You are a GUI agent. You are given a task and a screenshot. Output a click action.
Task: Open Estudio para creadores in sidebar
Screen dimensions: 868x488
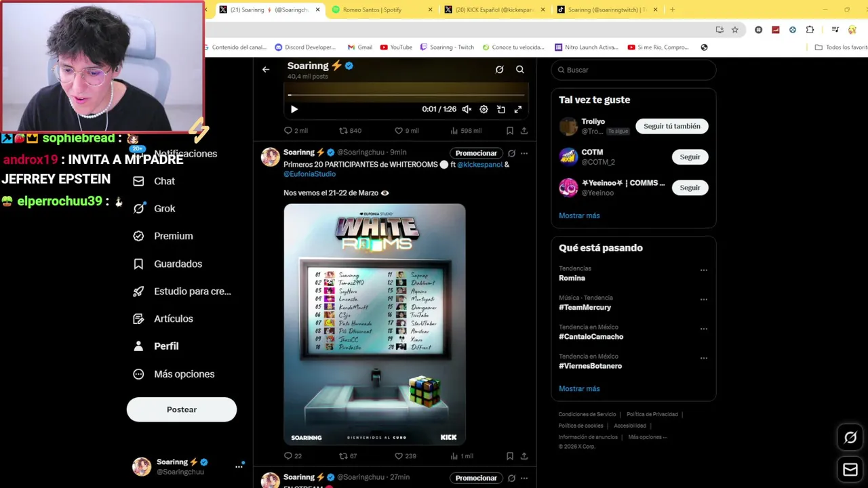pyautogui.click(x=182, y=291)
